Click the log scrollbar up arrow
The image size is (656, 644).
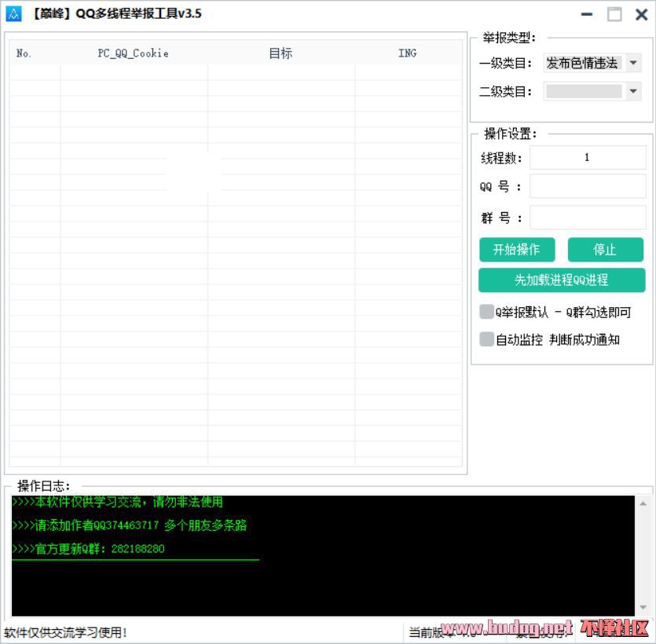(x=643, y=504)
